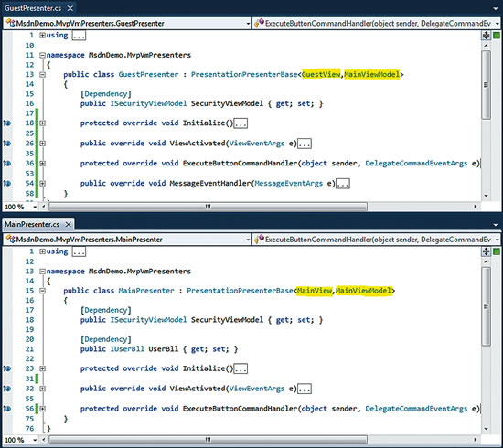Click the [Dependency] attribute on line 20
The width and height of the screenshot is (503, 448).
point(105,339)
